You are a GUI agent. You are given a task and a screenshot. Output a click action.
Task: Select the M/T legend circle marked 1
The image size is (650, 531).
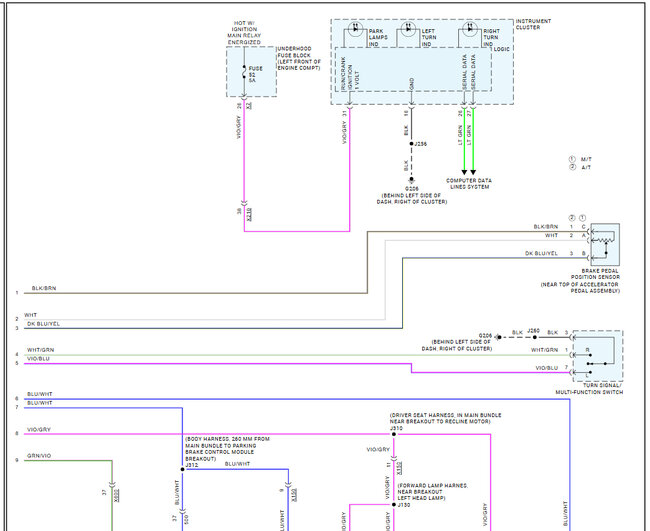point(572,159)
